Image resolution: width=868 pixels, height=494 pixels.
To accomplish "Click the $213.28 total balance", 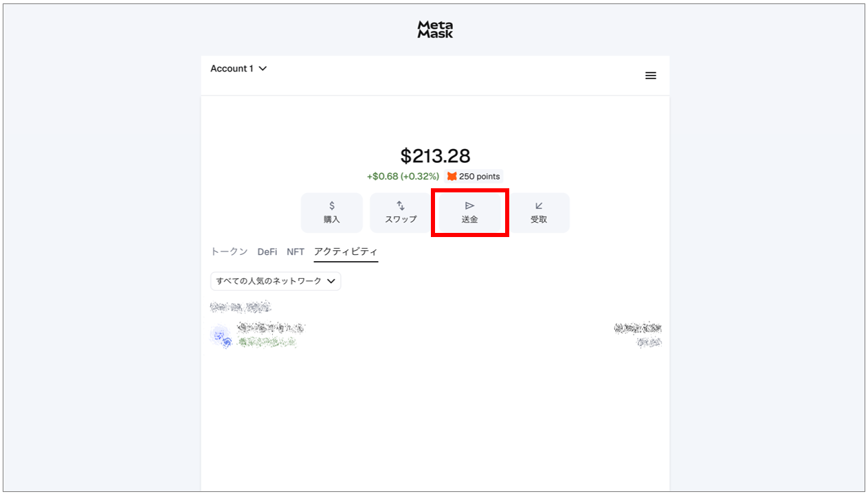I will 435,156.
